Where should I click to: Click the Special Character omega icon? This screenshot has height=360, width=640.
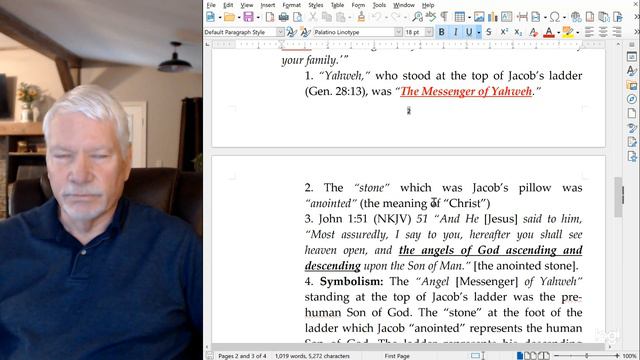(x=554, y=17)
